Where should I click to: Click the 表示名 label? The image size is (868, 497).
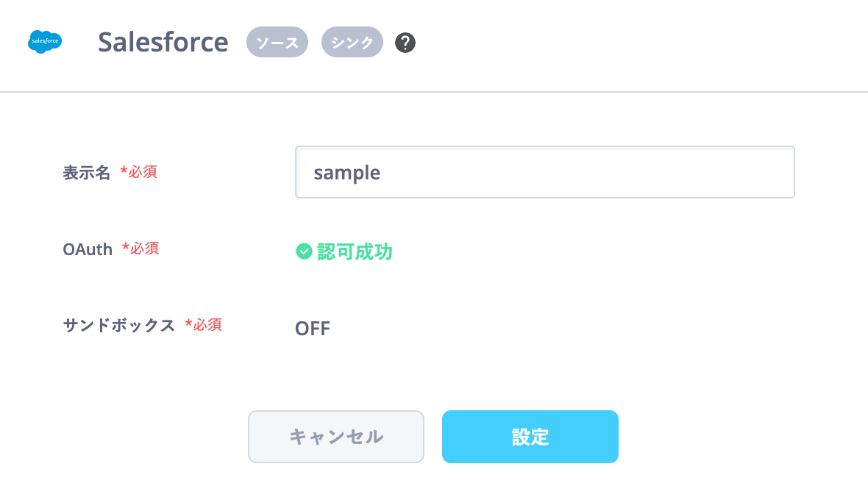[86, 173]
